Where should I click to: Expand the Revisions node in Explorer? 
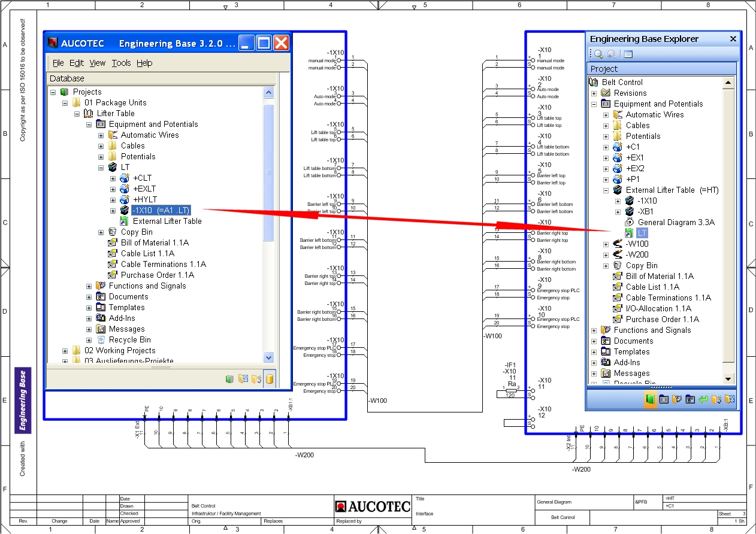coord(594,93)
